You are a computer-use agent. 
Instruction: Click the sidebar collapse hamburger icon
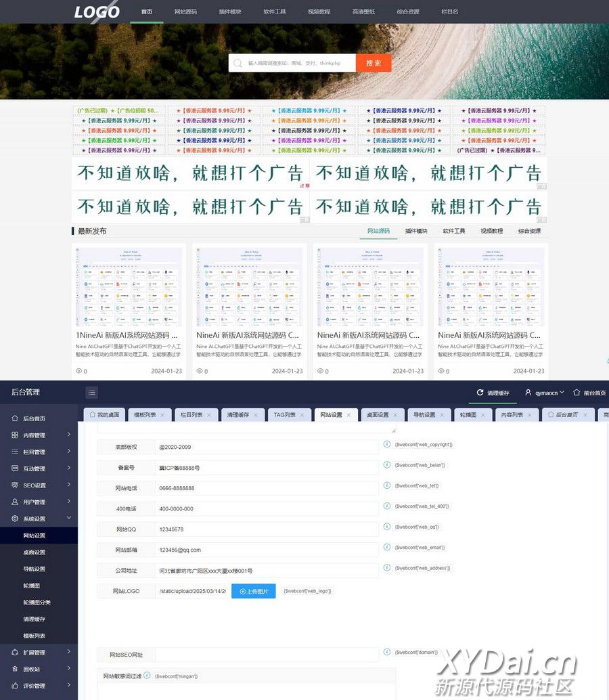click(92, 393)
